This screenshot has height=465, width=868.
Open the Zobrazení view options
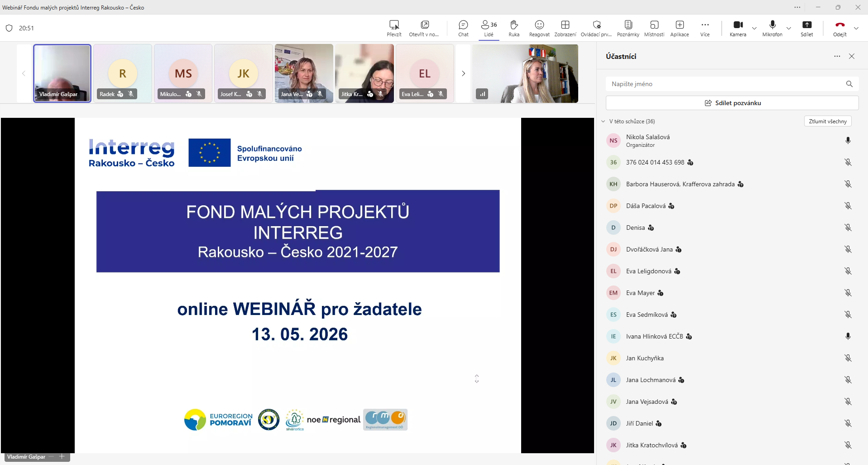tap(565, 28)
